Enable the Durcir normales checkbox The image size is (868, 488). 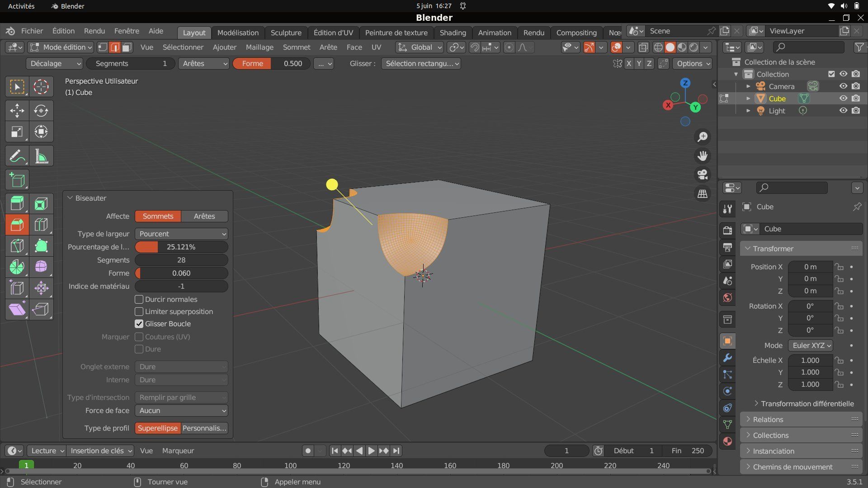[x=139, y=300]
